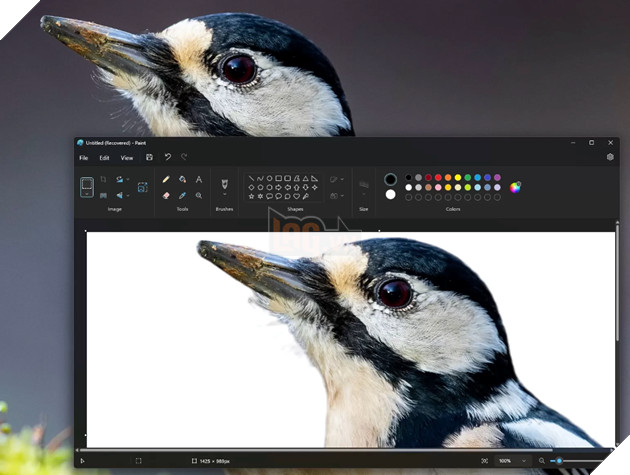Pick the red color swatch

(x=438, y=178)
